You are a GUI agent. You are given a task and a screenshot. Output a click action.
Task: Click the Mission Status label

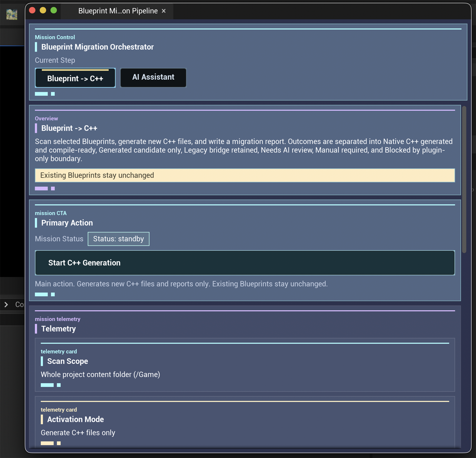coord(59,239)
